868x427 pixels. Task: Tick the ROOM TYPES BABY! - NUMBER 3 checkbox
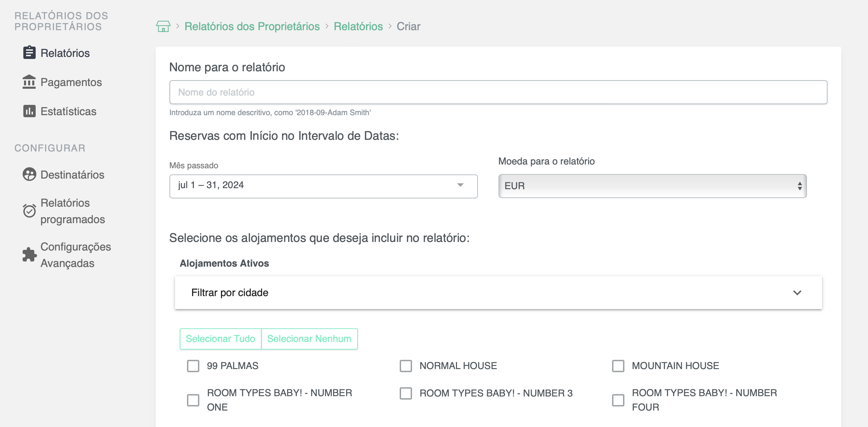click(406, 393)
